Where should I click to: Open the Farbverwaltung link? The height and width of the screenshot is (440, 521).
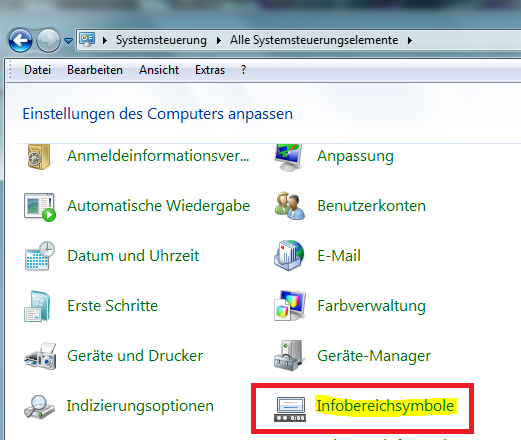point(371,306)
